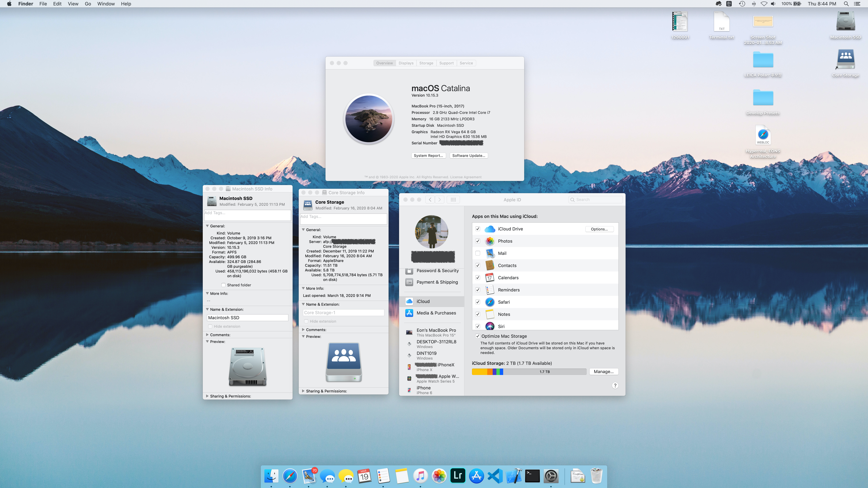Image resolution: width=868 pixels, height=488 pixels.
Task: Click the Xcode icon in the Dock
Action: tap(514, 476)
